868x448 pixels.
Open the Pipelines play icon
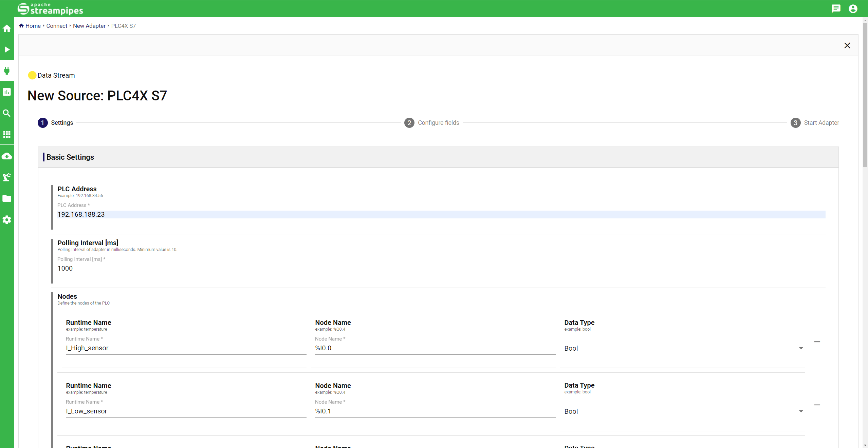click(7, 50)
